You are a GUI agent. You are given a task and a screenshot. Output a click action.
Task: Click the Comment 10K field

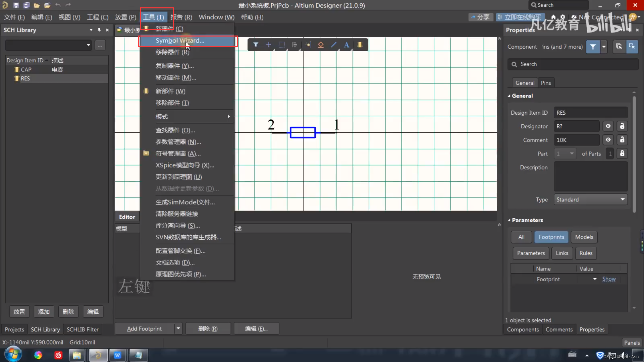tap(577, 140)
